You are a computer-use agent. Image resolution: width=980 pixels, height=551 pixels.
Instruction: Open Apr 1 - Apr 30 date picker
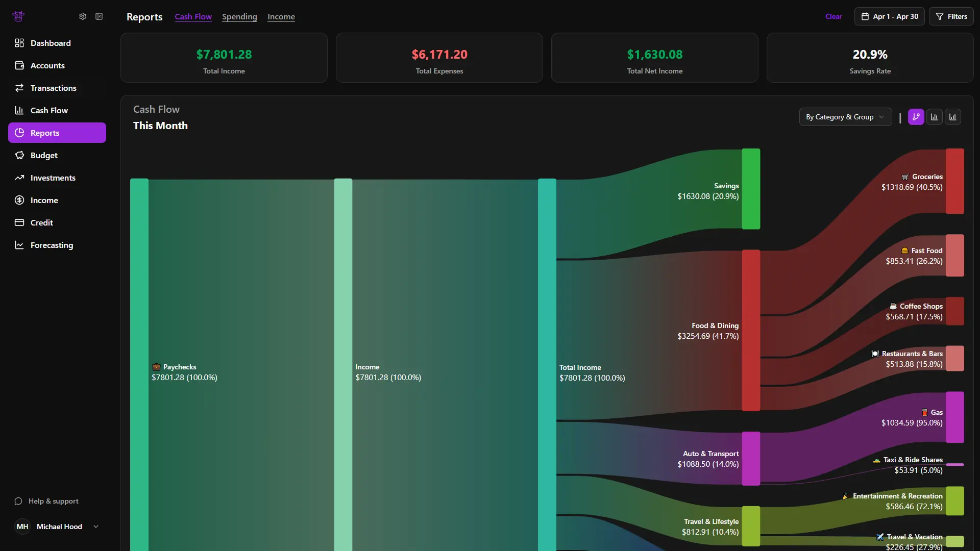point(890,16)
